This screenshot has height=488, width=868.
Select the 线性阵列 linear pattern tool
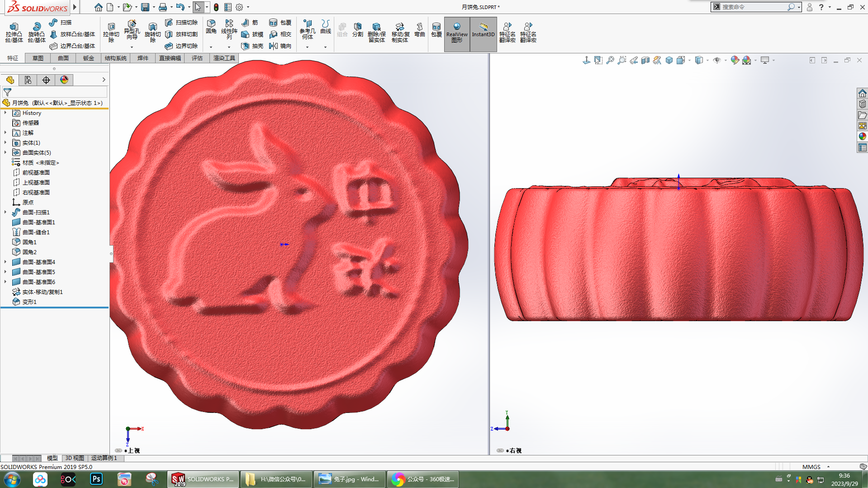tap(229, 29)
